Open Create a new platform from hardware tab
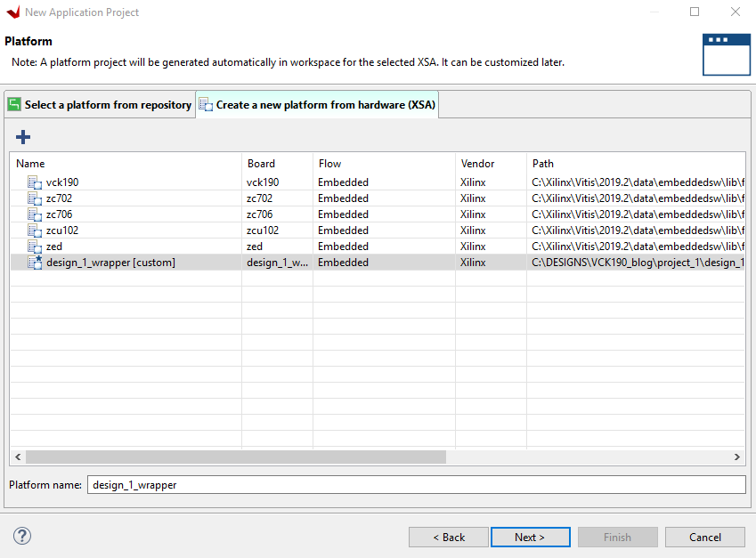 tap(316, 105)
